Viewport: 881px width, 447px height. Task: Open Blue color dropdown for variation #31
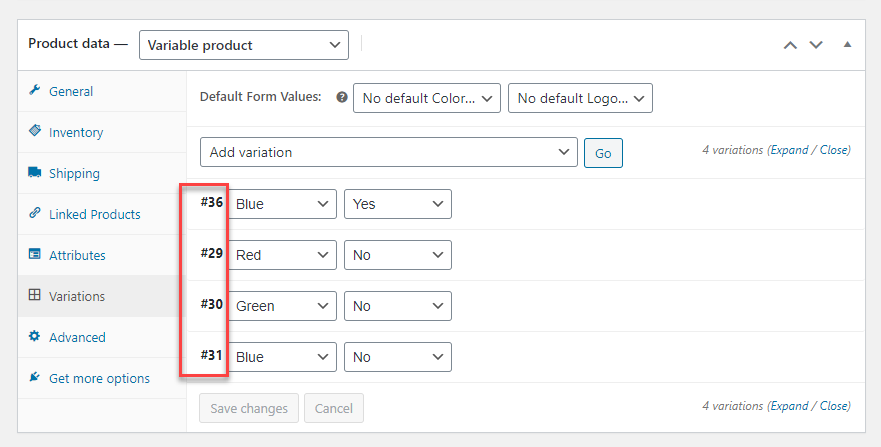click(x=282, y=357)
